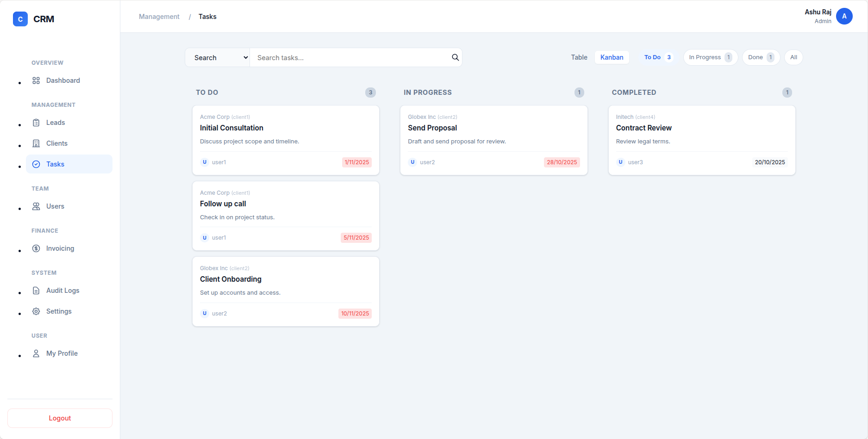Switch to the Table view
Image resolution: width=868 pixels, height=439 pixels.
point(579,57)
